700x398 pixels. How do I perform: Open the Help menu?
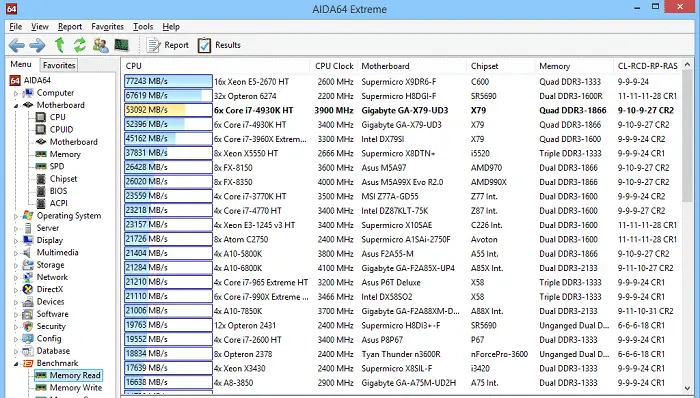[x=171, y=27]
